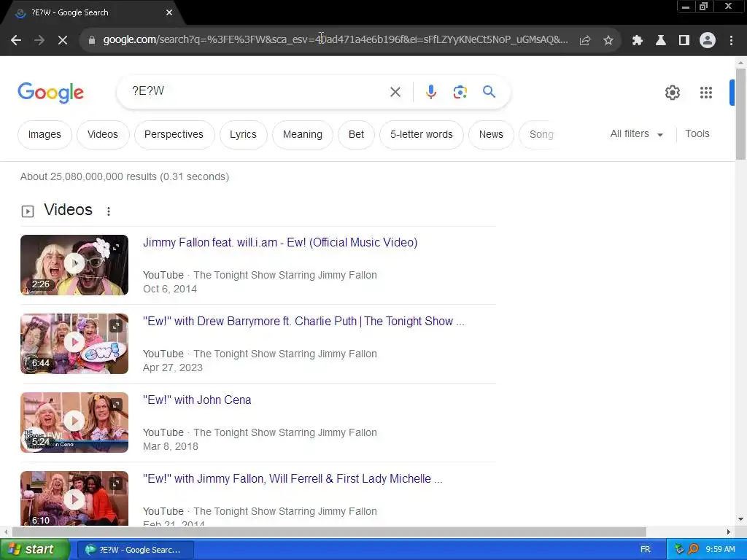
Task: Click the 9:59 AM clock
Action: pyautogui.click(x=720, y=550)
